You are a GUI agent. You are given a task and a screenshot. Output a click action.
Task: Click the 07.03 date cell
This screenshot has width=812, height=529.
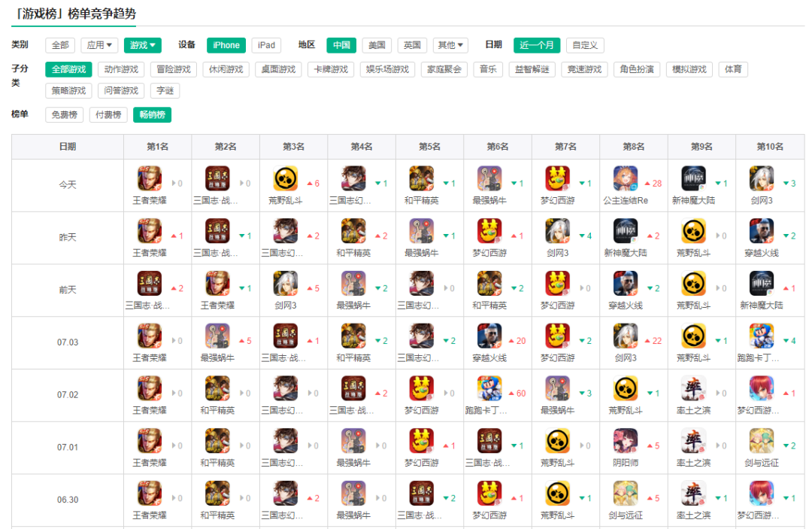[68, 342]
